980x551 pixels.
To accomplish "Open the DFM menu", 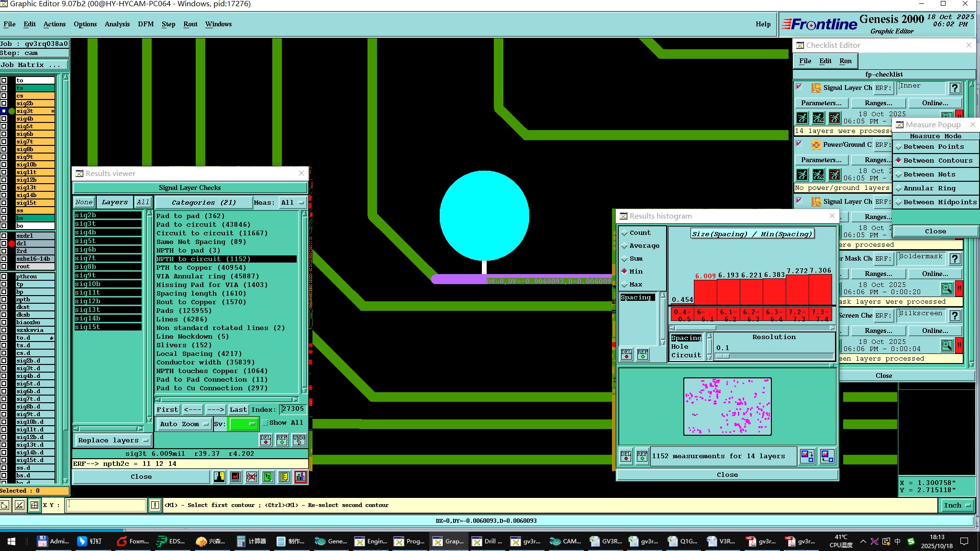I will 145,24.
